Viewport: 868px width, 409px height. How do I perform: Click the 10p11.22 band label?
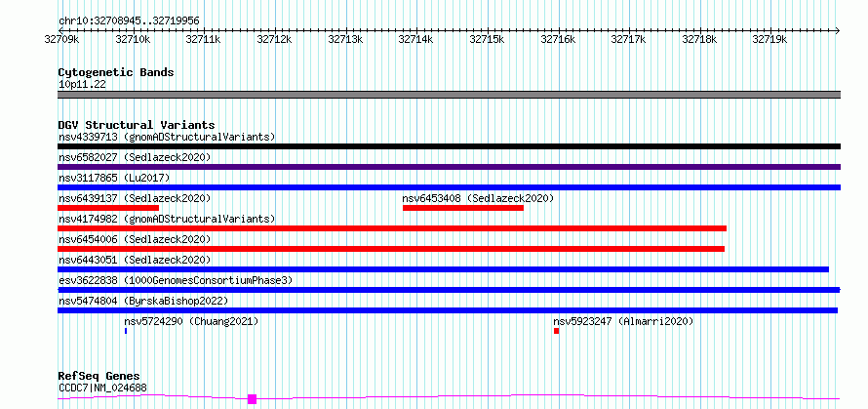click(82, 85)
